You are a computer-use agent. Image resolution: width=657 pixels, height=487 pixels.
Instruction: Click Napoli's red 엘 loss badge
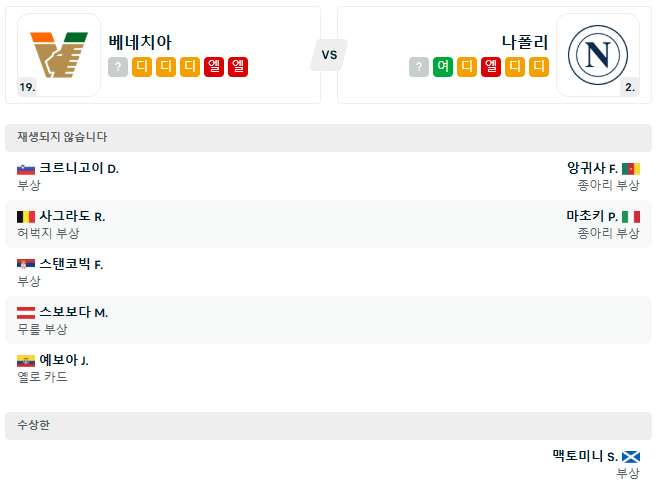click(491, 67)
